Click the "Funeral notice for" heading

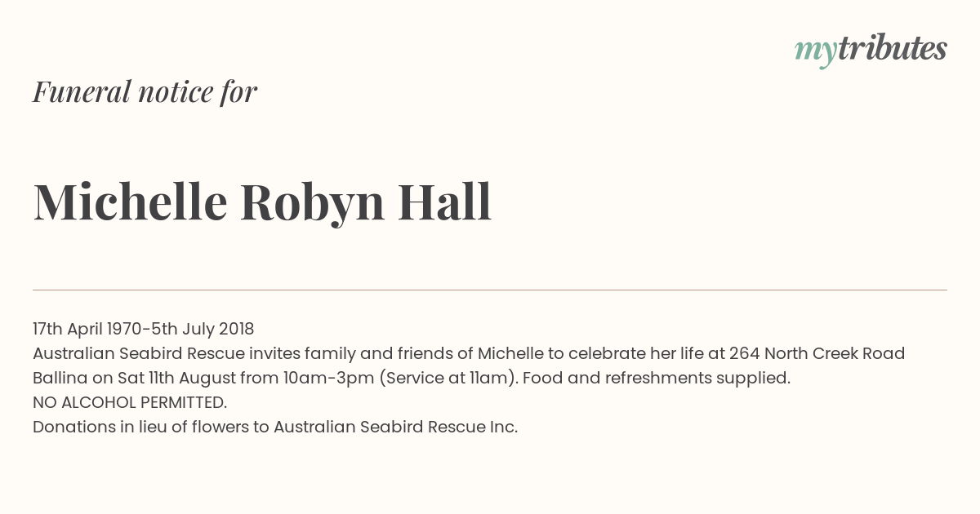click(145, 92)
